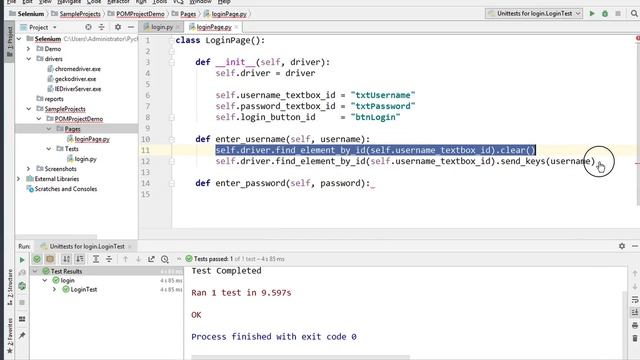Click fold marker beside def __init__ line
This screenshot has width=640, height=360.
(x=172, y=62)
